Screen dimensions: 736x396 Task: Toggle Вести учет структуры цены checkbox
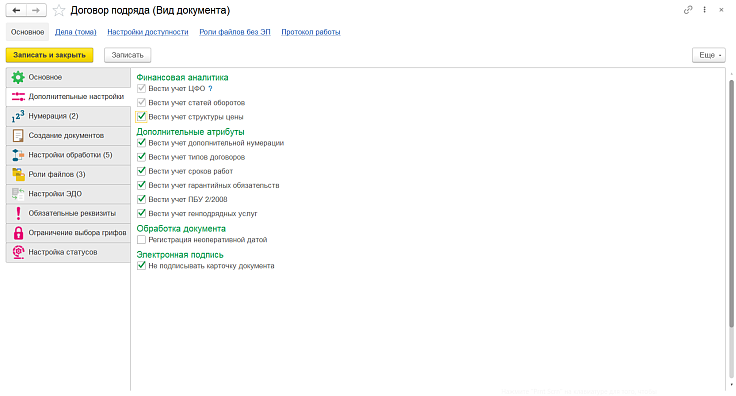(141, 116)
